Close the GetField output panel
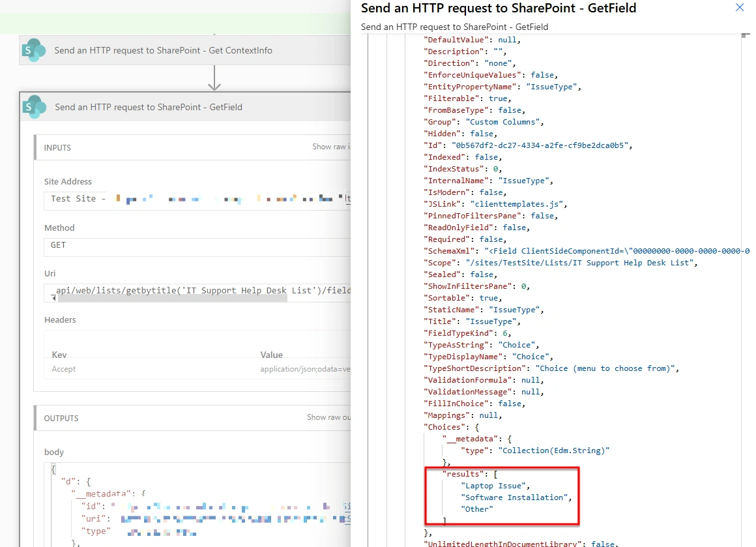 point(740,7)
